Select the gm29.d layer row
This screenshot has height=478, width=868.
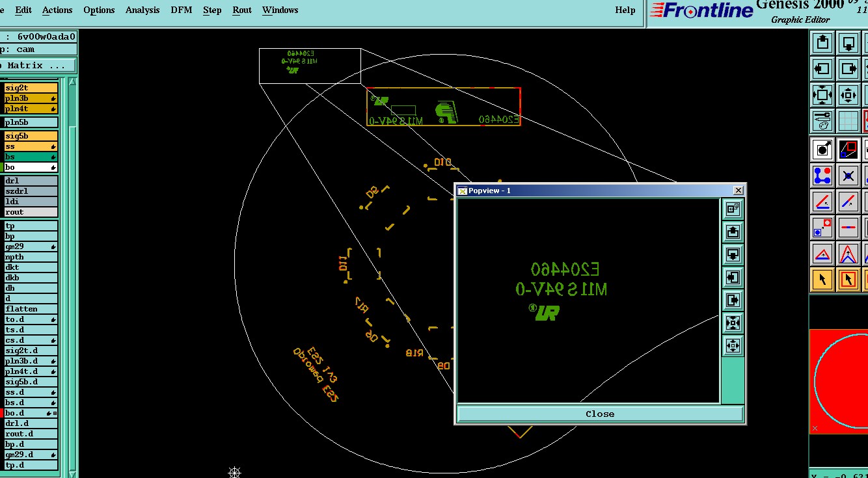click(31, 455)
